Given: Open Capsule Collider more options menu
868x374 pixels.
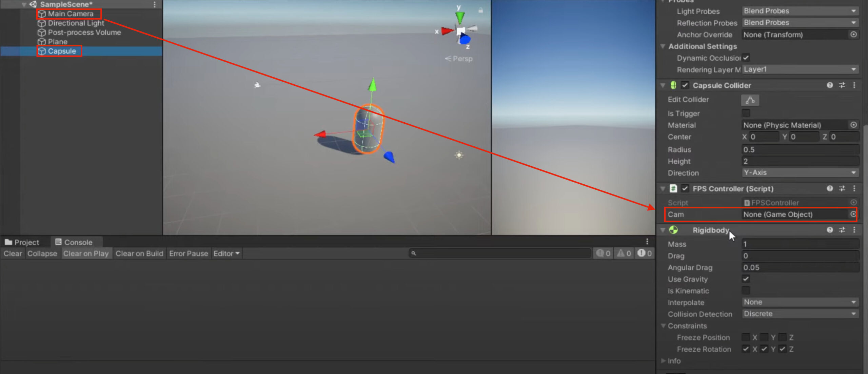Looking at the screenshot, I should (854, 85).
